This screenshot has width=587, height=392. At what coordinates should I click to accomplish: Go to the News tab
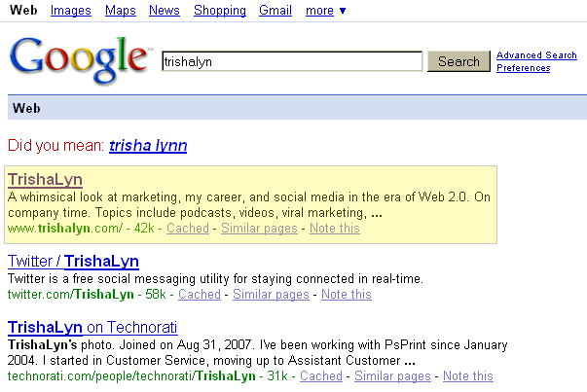pos(165,11)
